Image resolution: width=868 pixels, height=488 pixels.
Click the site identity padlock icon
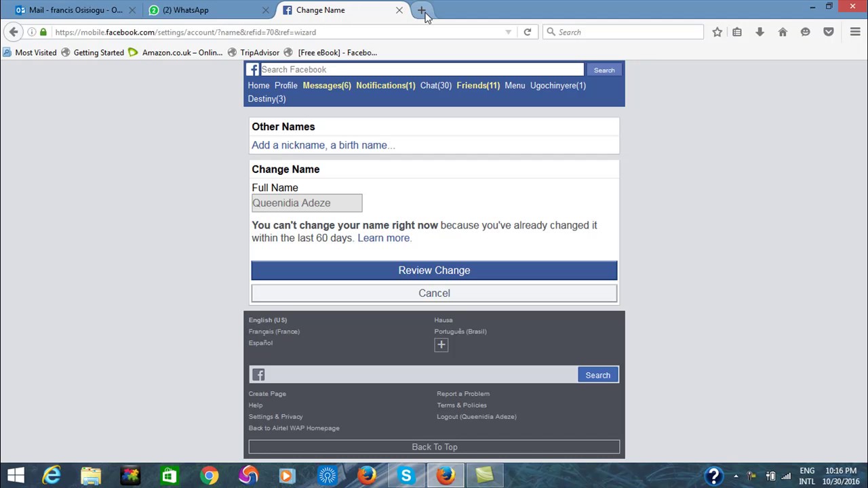[43, 32]
